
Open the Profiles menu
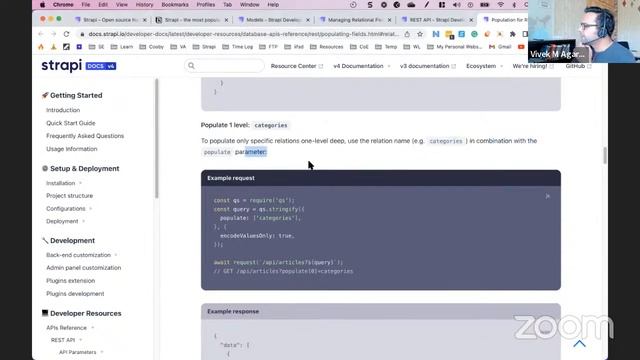click(x=206, y=5)
